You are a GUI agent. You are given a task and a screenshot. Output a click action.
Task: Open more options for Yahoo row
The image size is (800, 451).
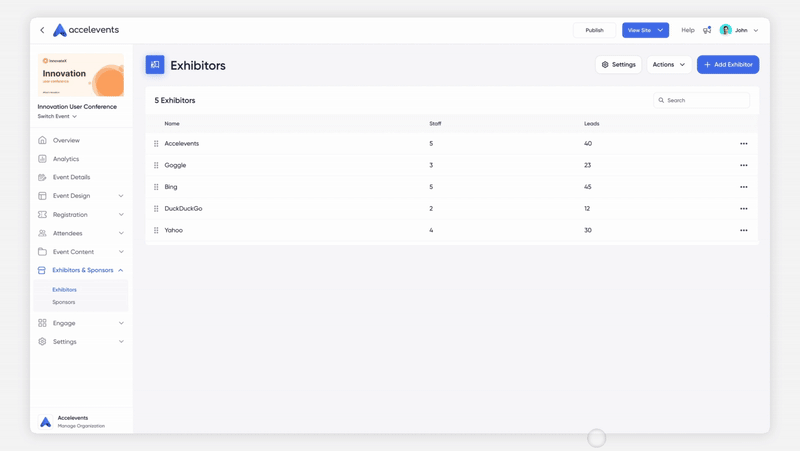pyautogui.click(x=744, y=230)
